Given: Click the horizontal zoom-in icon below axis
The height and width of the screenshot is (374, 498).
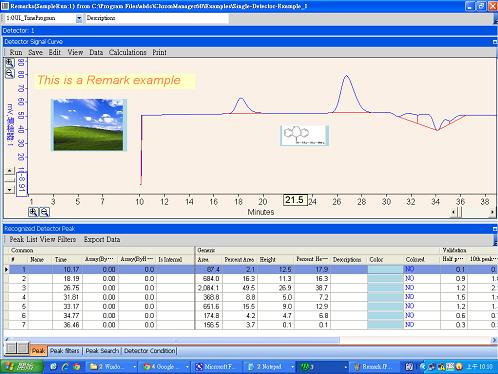Looking at the screenshot, I should tap(33, 212).
